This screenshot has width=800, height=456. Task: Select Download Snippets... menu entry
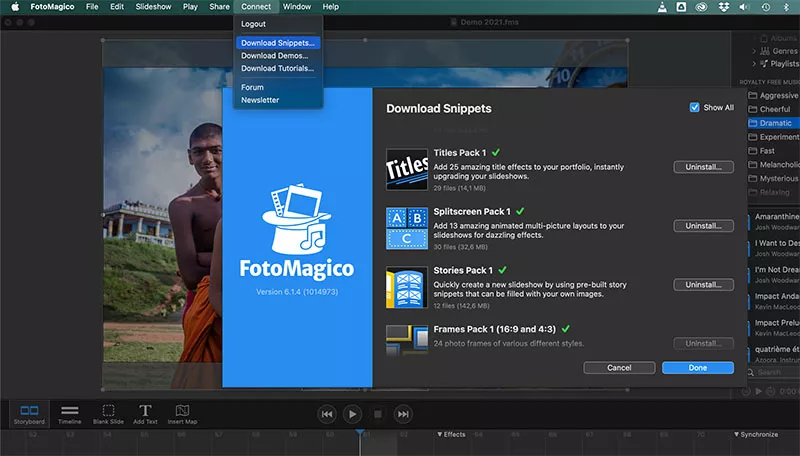[278, 43]
